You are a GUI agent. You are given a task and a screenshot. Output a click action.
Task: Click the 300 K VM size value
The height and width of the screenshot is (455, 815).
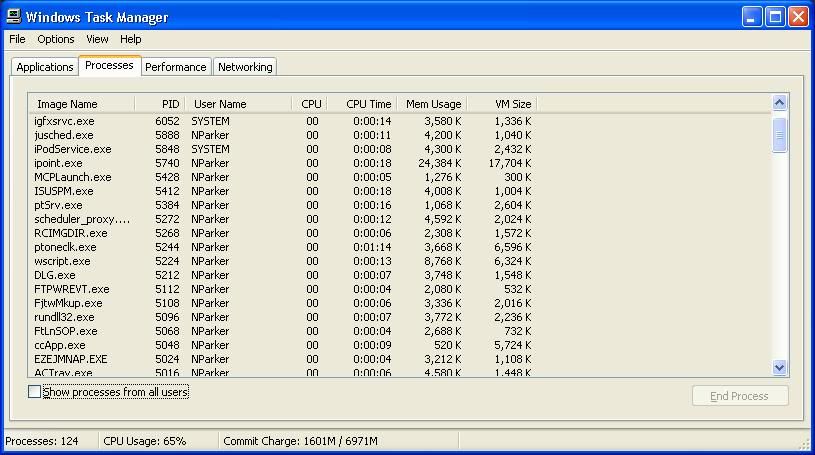tap(518, 177)
